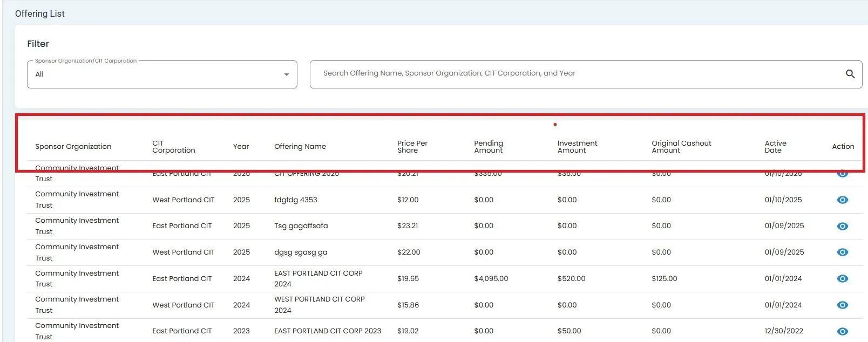The width and height of the screenshot is (868, 342).
Task: View the fdgfdg 4353 offering via eye icon
Action: click(842, 200)
